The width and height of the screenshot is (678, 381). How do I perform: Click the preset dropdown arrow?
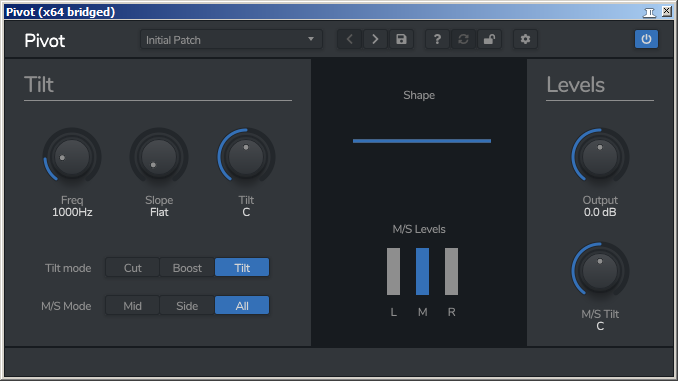pos(310,39)
